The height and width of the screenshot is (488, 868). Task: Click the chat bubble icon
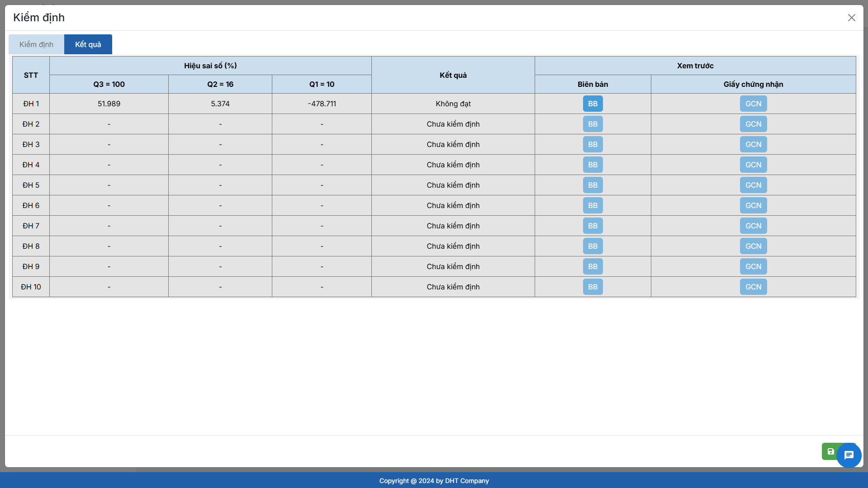point(849,455)
